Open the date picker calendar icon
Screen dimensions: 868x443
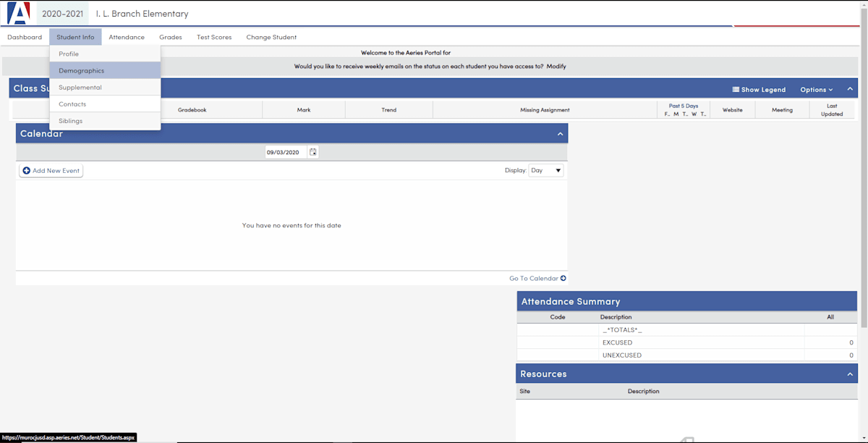point(312,151)
